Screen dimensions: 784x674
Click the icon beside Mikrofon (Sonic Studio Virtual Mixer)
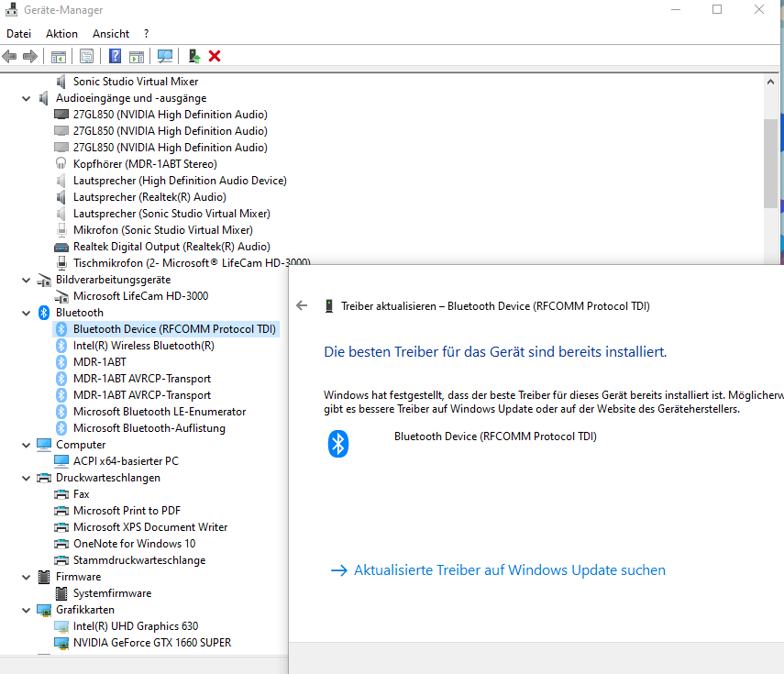click(61, 230)
